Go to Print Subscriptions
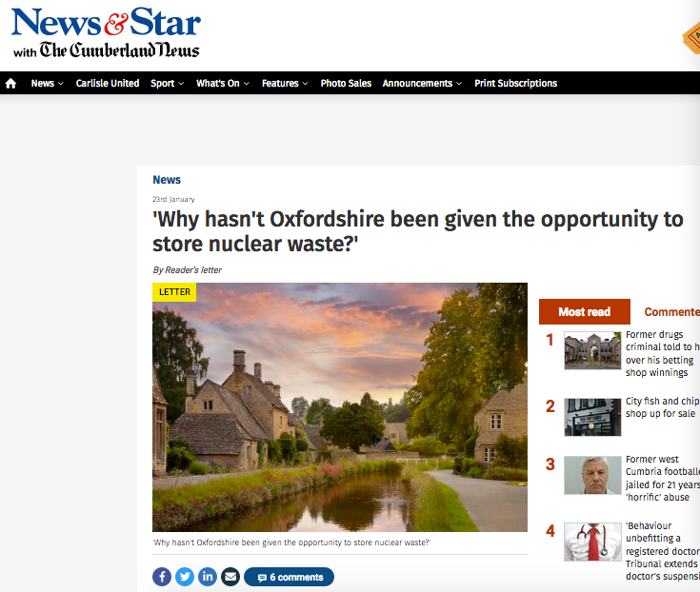The image size is (700, 592). point(515,84)
